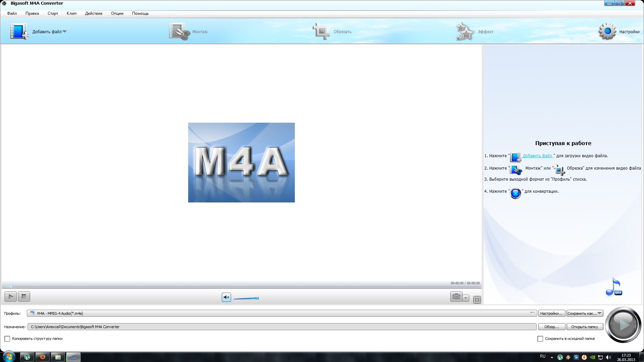Enable copying the folder structure
644x362 pixels.
coord(7,339)
